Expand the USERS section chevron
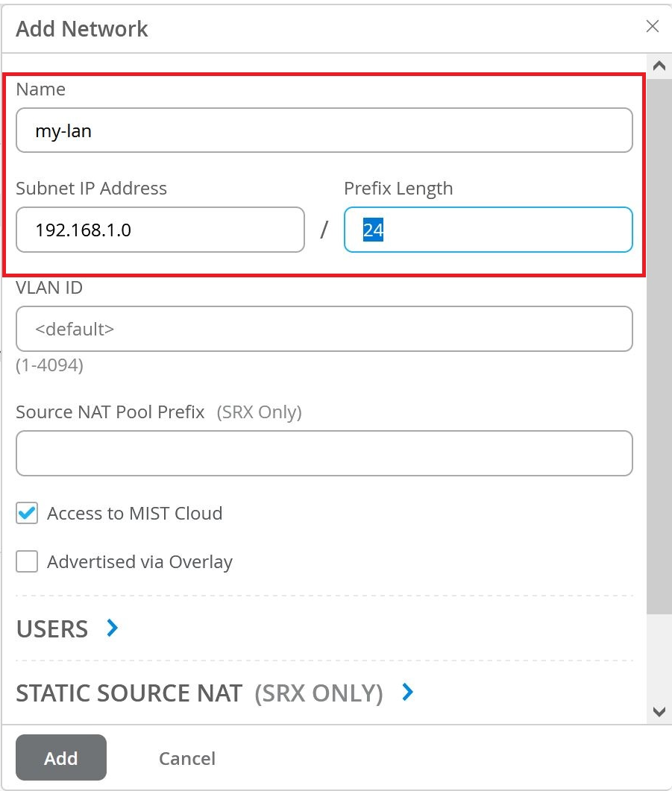This screenshot has width=672, height=791. coord(113,628)
